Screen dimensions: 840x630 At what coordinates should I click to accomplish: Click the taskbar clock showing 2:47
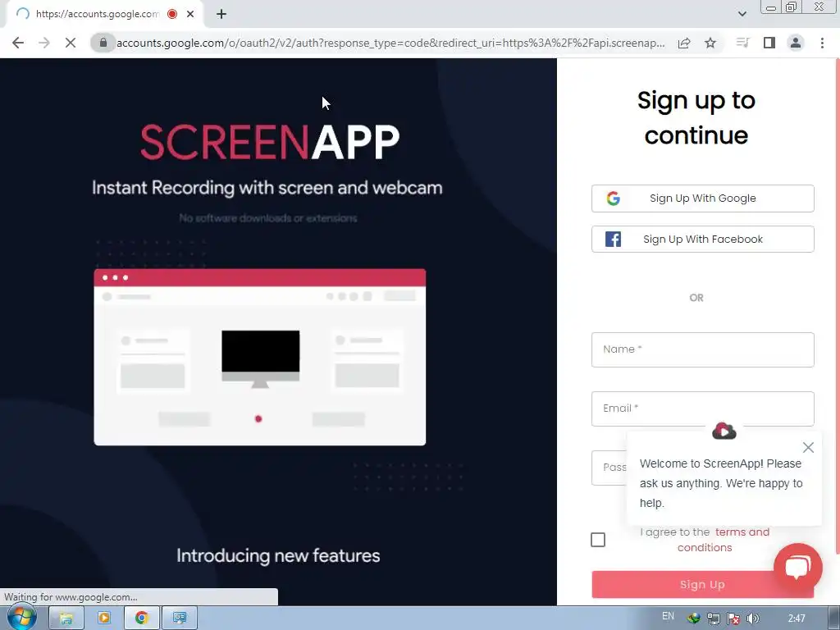click(x=797, y=619)
